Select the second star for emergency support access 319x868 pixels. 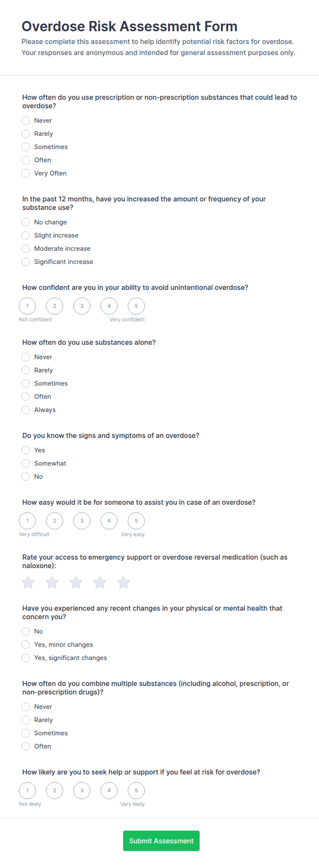52,582
